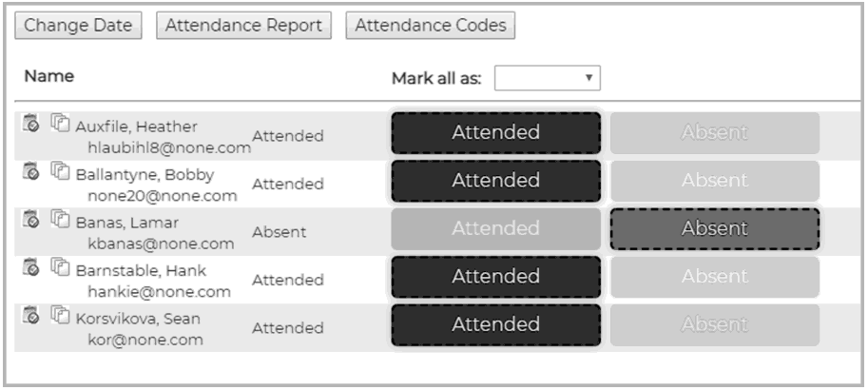
Task: Click the copy-pages icon beside Banas, Lamar
Action: [60, 218]
